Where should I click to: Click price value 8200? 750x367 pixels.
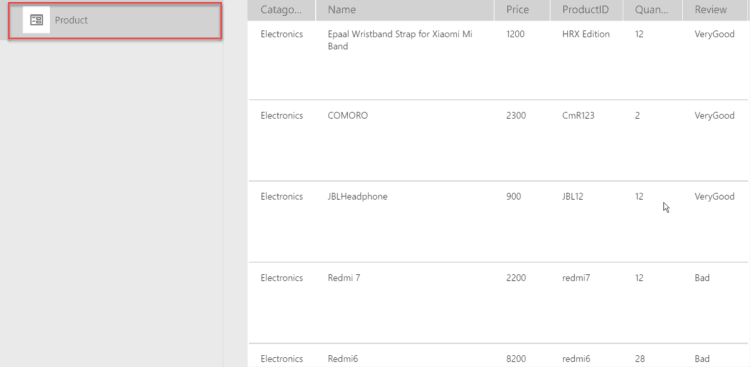click(x=516, y=359)
